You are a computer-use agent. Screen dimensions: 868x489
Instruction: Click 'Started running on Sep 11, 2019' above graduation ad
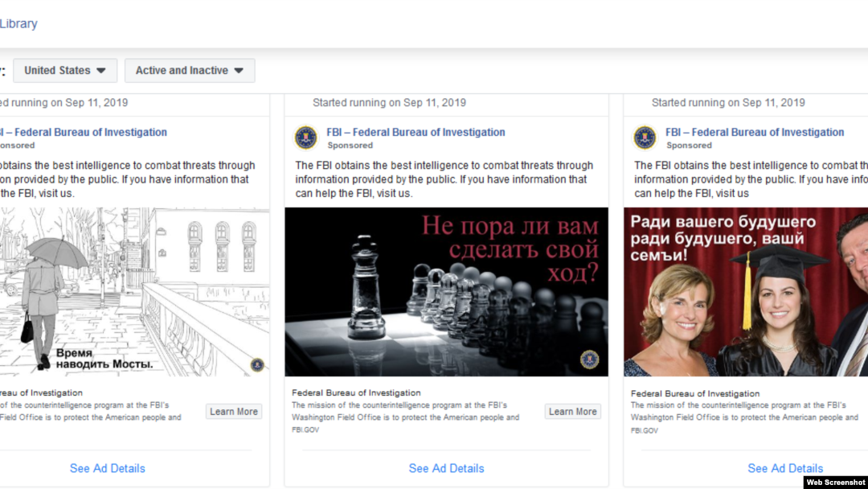click(728, 102)
